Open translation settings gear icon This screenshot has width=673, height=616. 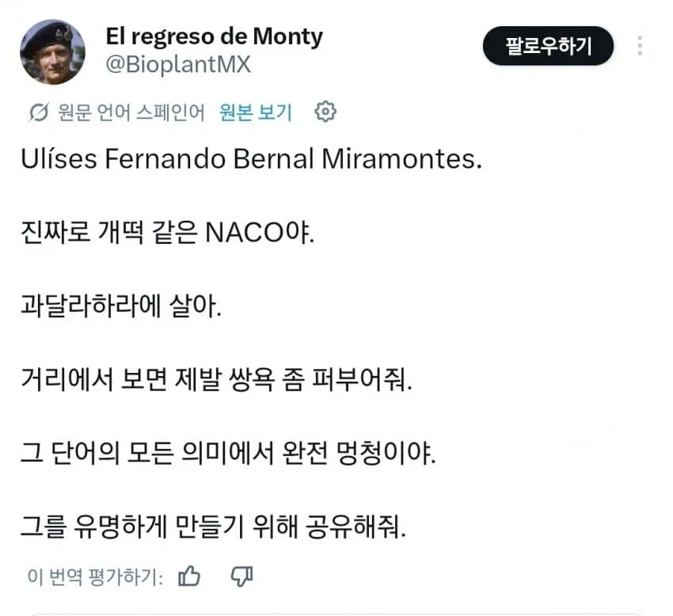pos(325,112)
